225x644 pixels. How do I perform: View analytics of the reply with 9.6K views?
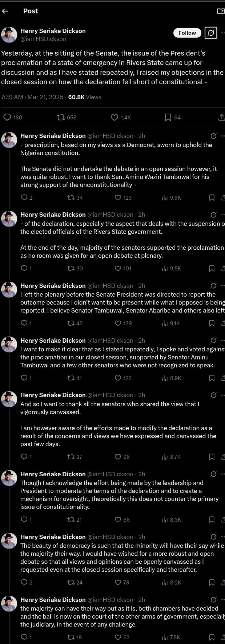165,197
